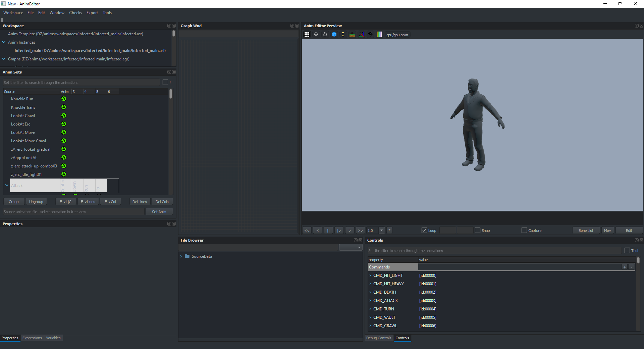Open the Export menu
Image resolution: width=644 pixels, height=349 pixels.
tap(92, 13)
